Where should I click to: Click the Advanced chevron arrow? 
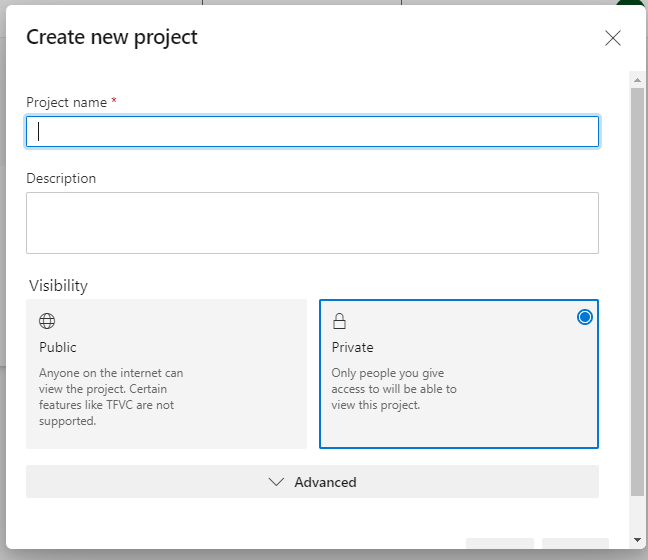276,482
